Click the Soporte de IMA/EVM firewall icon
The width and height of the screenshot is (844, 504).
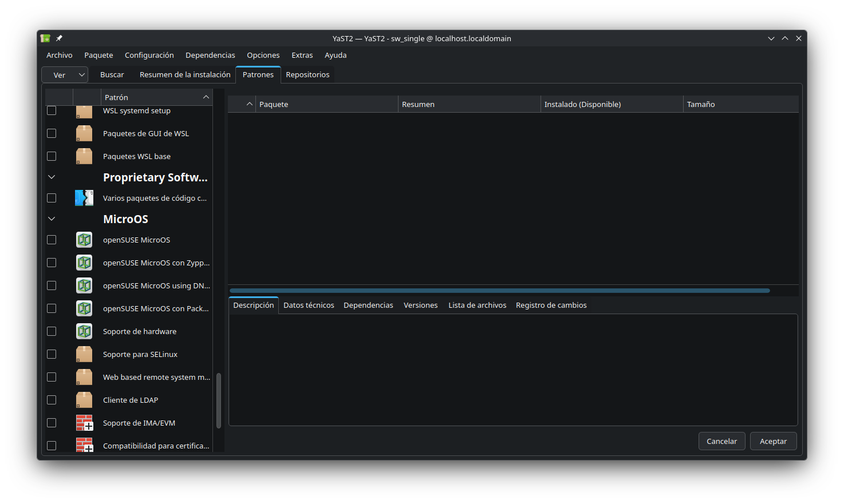84,423
